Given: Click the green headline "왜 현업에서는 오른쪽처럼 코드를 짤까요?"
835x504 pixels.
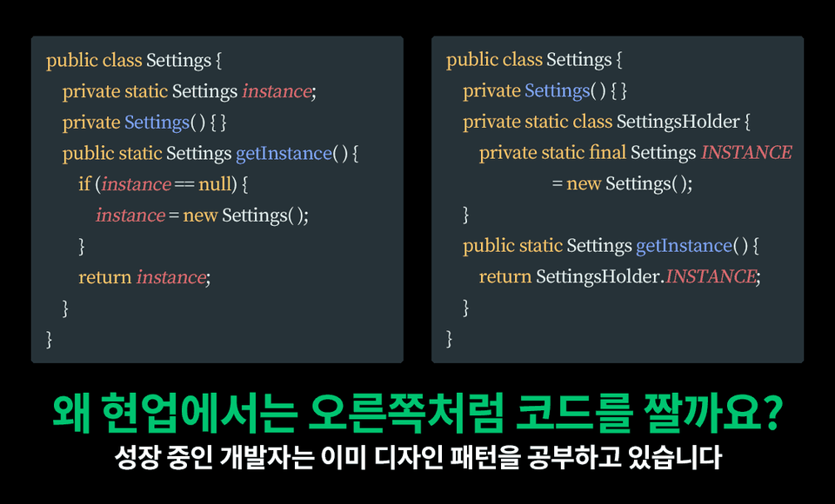Looking at the screenshot, I should point(417,414).
